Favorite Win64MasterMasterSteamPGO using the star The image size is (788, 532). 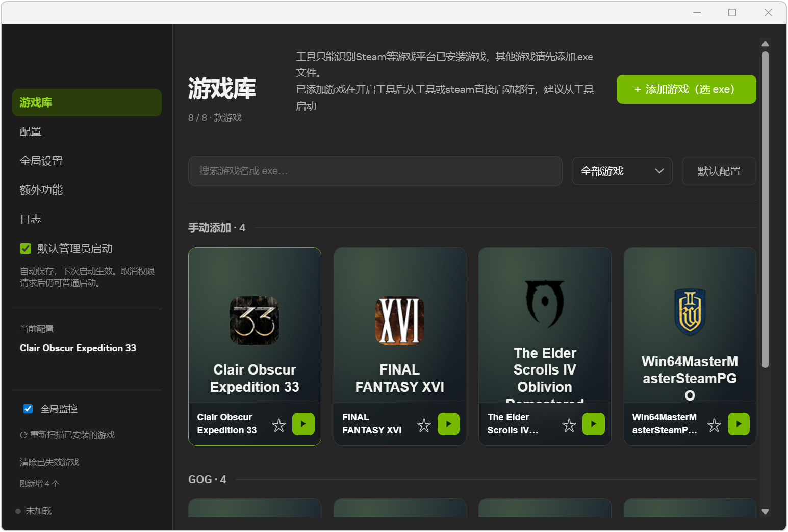(714, 424)
